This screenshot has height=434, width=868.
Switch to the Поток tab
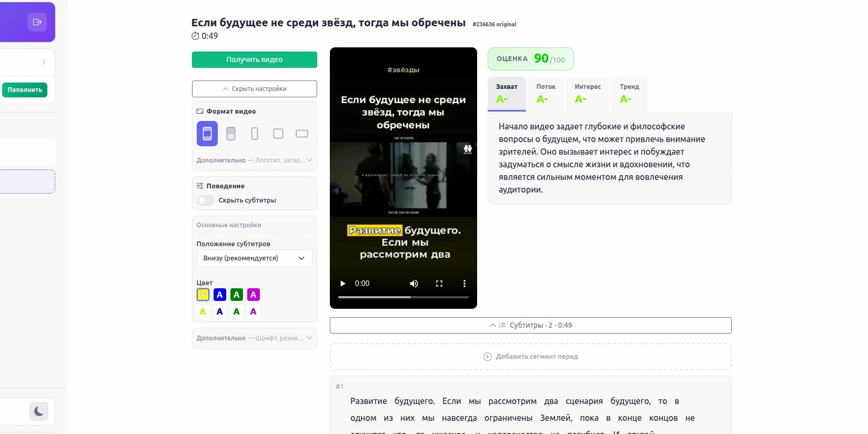tap(546, 94)
